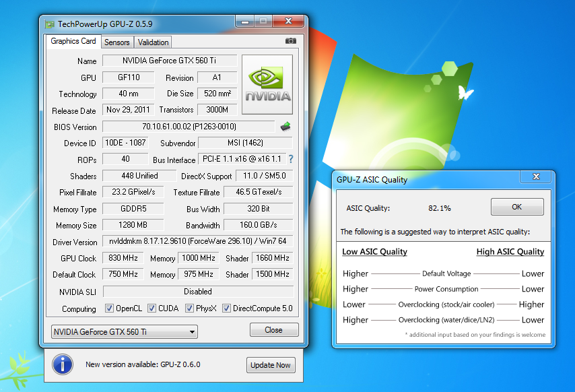Click the ASIC Quality value 82.1%

439,208
